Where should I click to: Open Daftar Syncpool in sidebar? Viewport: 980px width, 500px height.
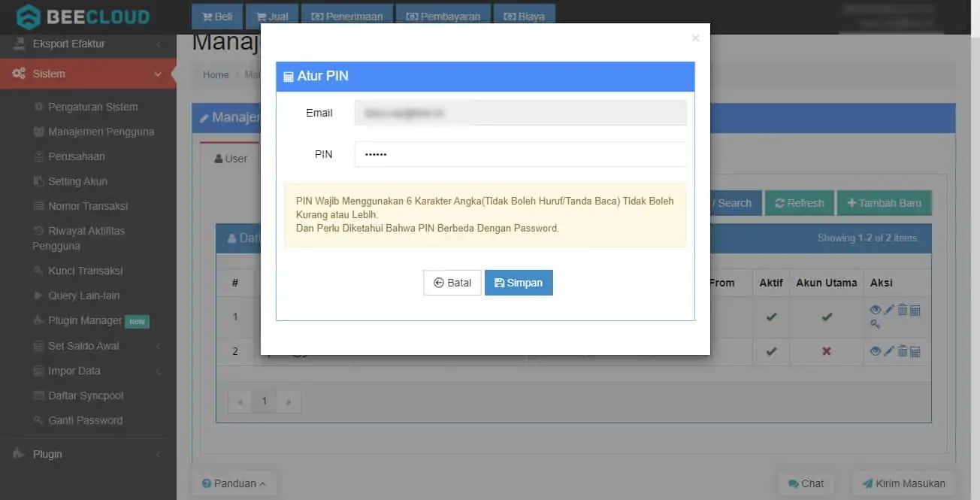tap(86, 395)
